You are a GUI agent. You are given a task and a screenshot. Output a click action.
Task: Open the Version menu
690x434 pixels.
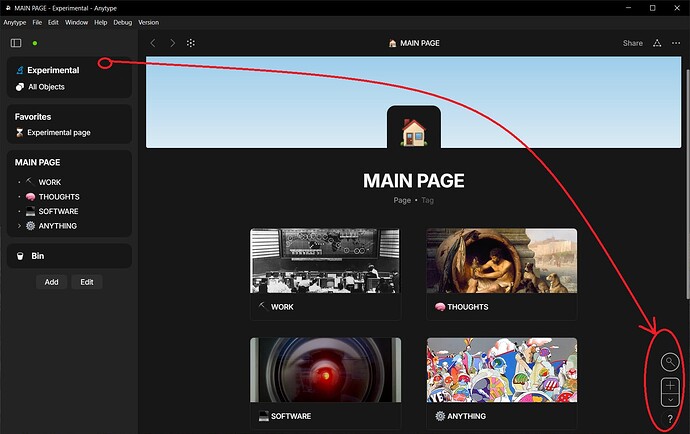[x=149, y=22]
